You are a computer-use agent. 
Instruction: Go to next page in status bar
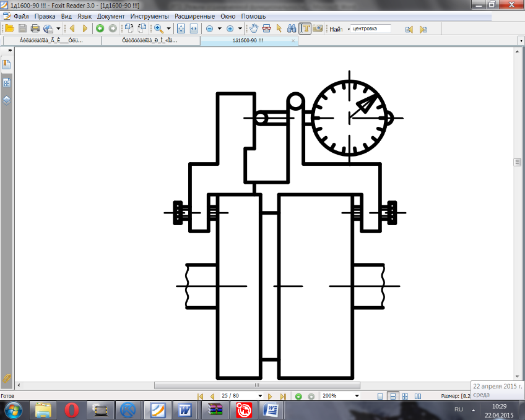click(270, 396)
